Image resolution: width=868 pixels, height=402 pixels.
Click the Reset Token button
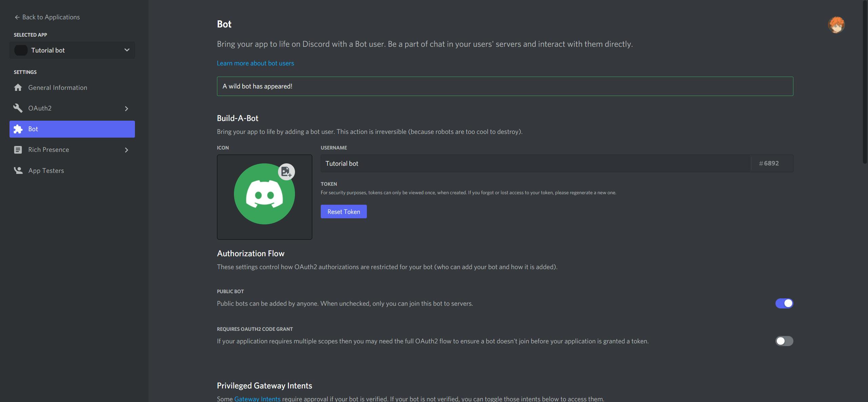(x=344, y=212)
